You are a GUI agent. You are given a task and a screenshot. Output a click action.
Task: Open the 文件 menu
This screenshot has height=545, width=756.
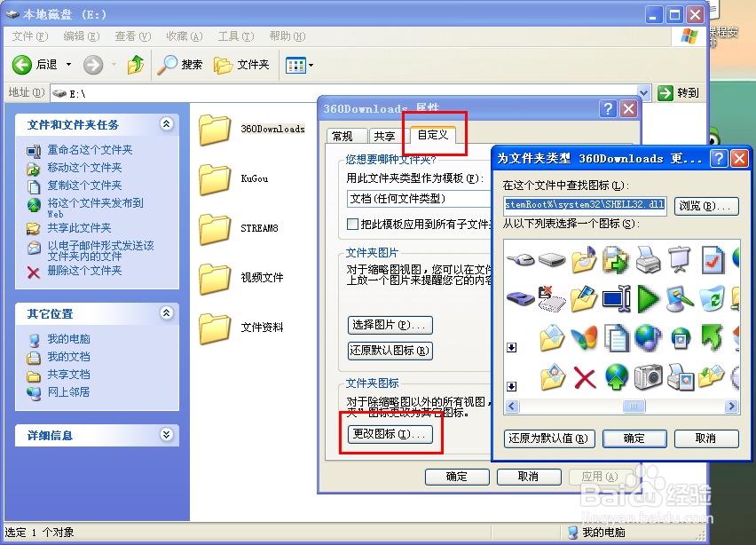[30, 36]
